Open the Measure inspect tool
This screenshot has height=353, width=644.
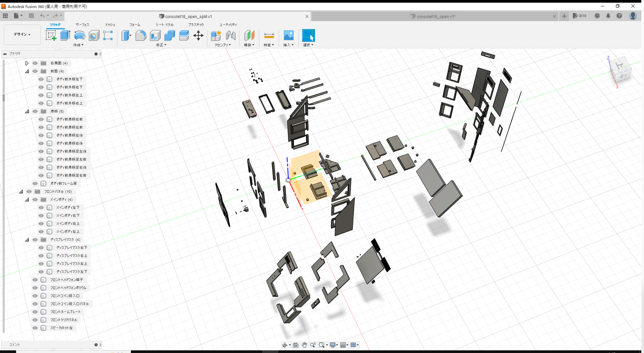269,35
